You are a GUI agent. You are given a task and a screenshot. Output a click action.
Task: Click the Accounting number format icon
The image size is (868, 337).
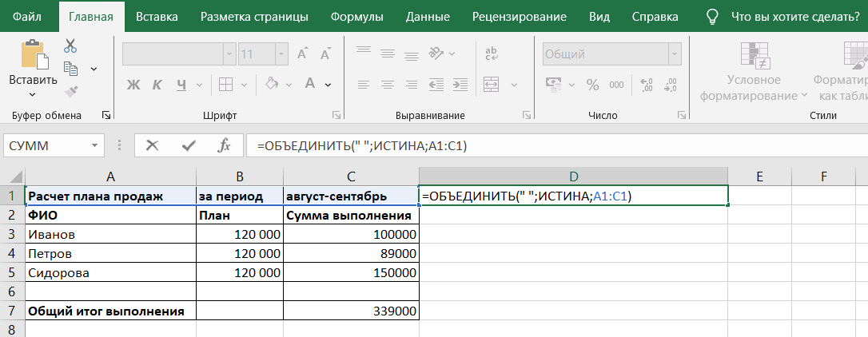[554, 84]
